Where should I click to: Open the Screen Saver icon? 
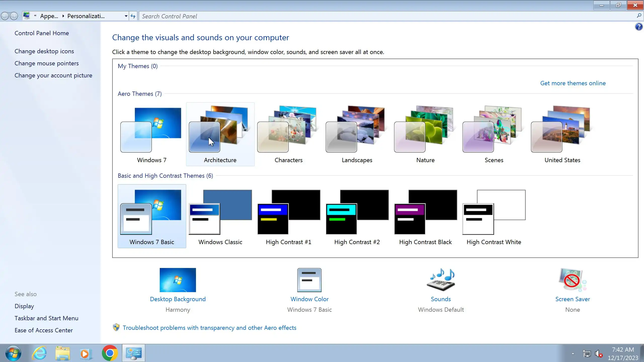click(572, 280)
